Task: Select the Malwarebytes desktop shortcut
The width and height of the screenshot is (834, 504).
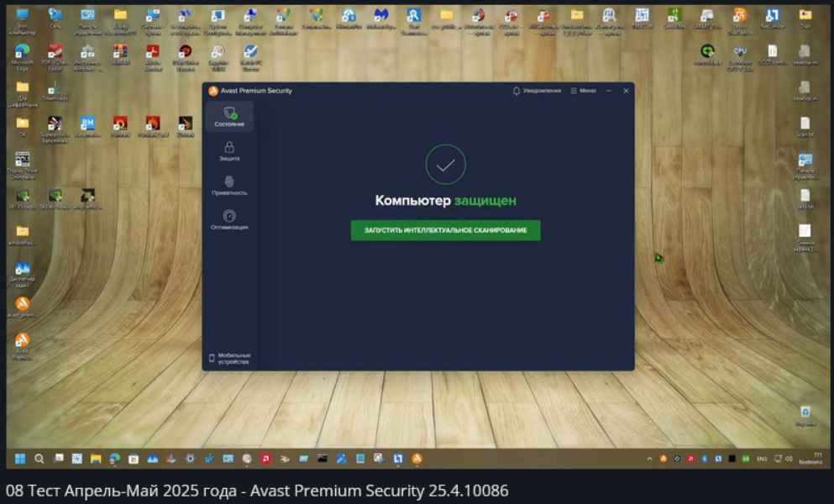Action: tap(380, 18)
